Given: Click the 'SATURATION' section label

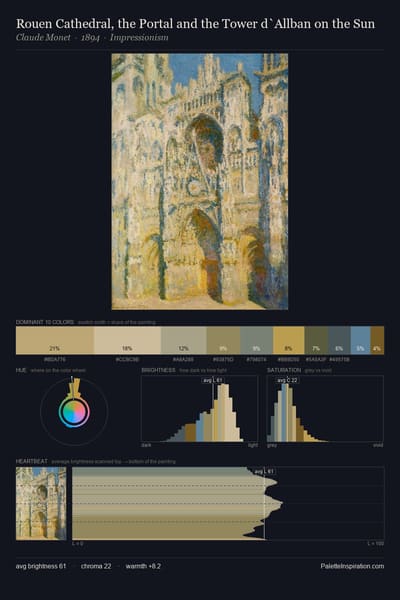Looking at the screenshot, I should tap(284, 370).
